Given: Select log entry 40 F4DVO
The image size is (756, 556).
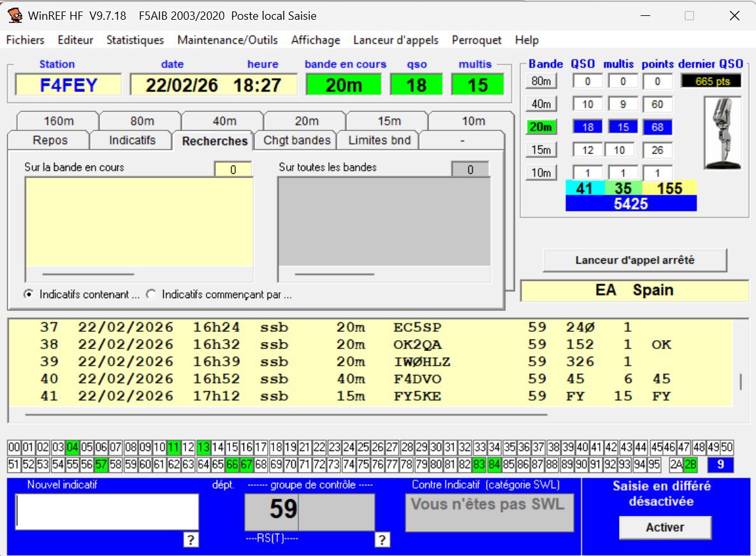Looking at the screenshot, I should coord(370,379).
